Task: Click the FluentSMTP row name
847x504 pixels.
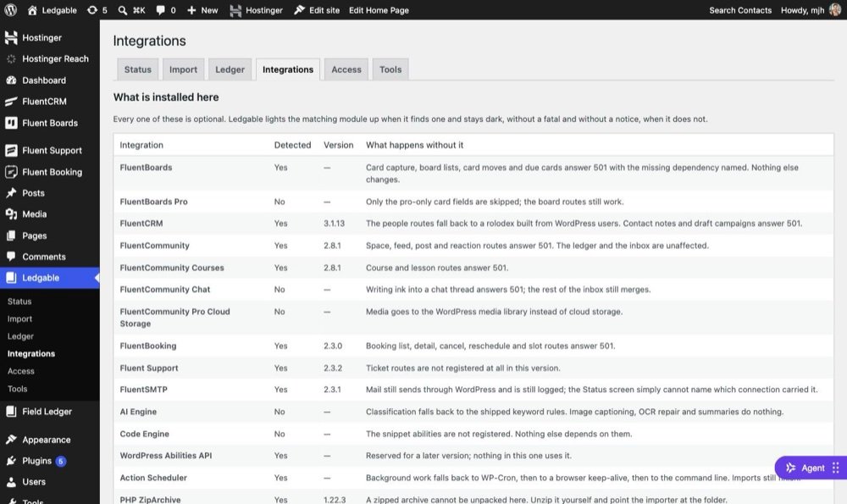Action: pyautogui.click(x=144, y=389)
